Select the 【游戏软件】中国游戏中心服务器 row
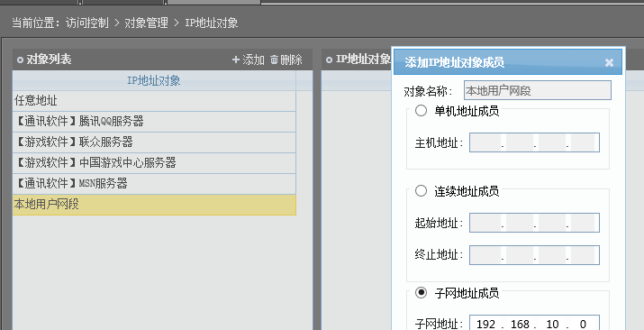Viewport: 644px width, 330px height. pyautogui.click(x=154, y=162)
